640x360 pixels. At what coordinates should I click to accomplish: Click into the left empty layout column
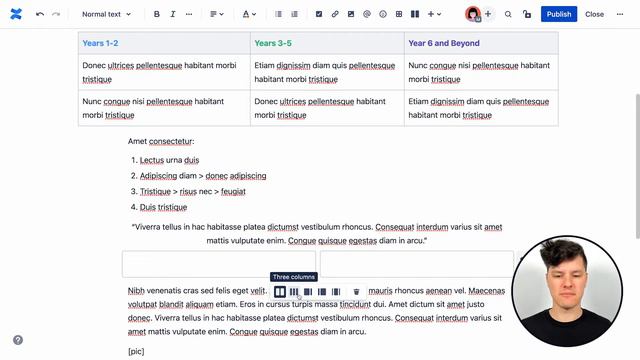tap(219, 264)
